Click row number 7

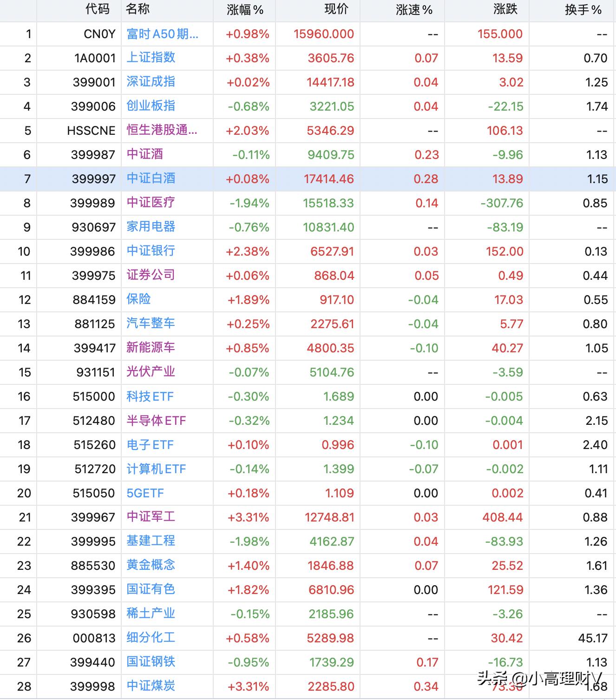click(27, 179)
